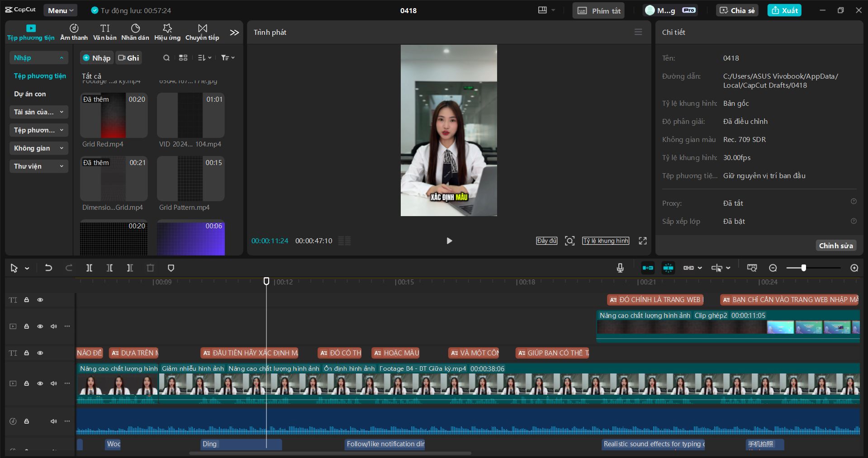Expand the Thư viện section

pos(39,166)
